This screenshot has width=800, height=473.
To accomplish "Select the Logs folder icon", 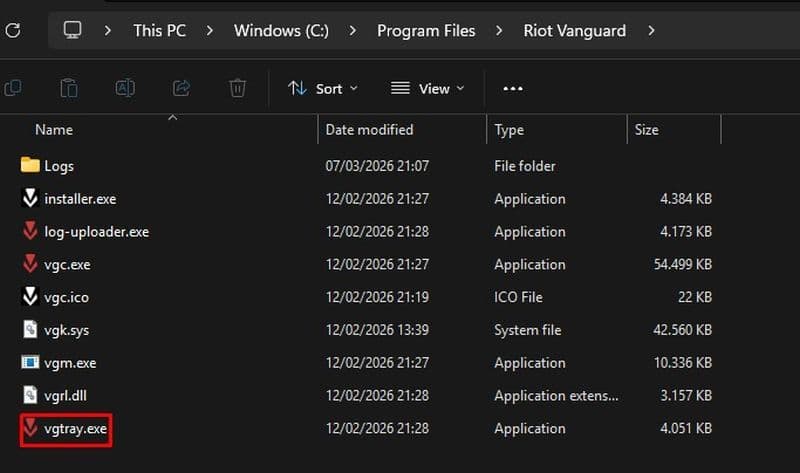I will point(30,165).
